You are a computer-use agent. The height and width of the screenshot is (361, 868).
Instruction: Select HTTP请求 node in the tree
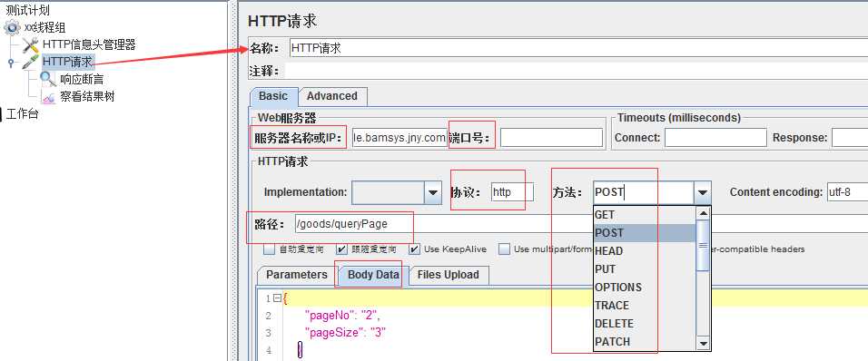coord(68,62)
